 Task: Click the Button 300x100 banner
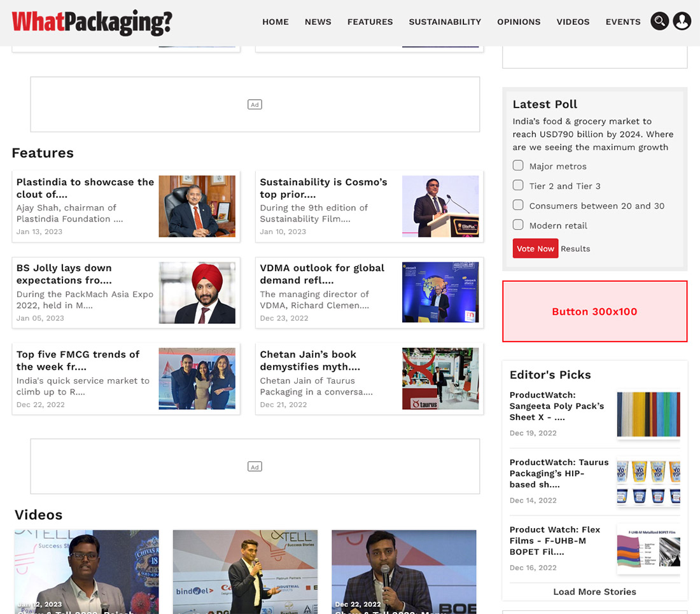(x=594, y=312)
